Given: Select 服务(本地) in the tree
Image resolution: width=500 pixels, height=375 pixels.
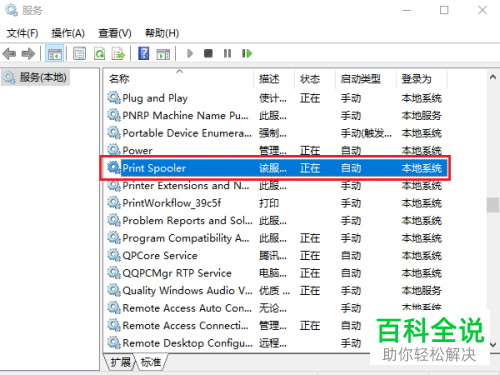Looking at the screenshot, I should (x=36, y=77).
